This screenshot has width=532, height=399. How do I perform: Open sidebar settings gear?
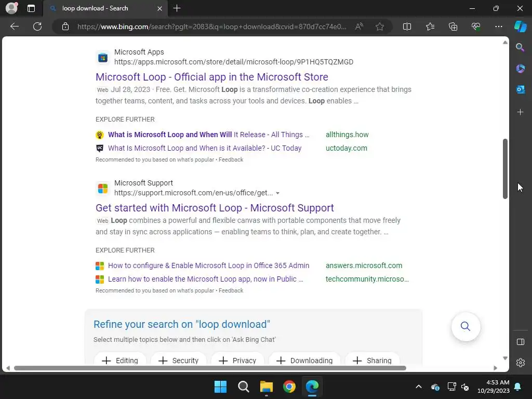(x=520, y=363)
